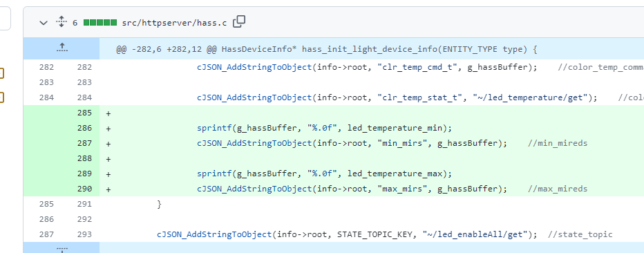This screenshot has width=644, height=253.
Task: Expand hidden lines above line 282
Action: point(61,48)
